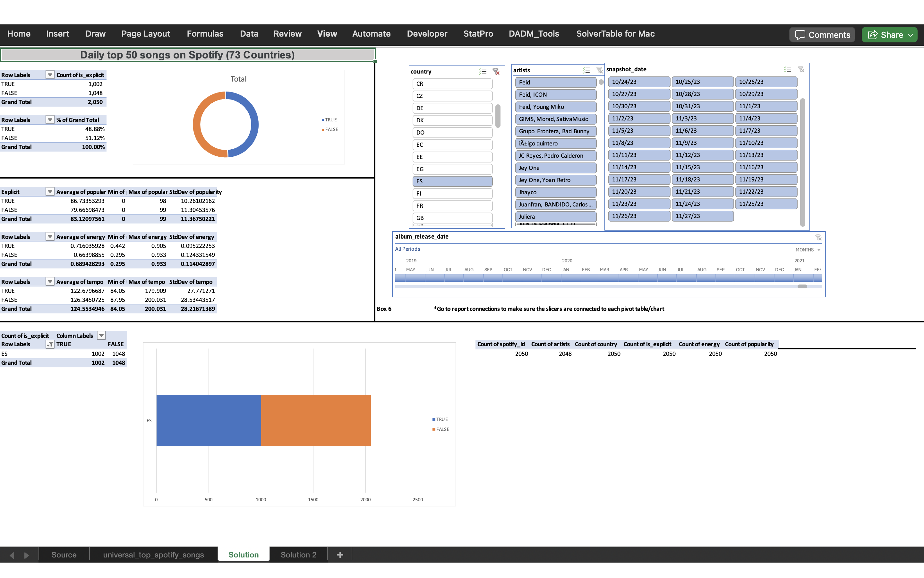Clear filter on artists slicer
Image resolution: width=924 pixels, height=578 pixels.
click(599, 70)
